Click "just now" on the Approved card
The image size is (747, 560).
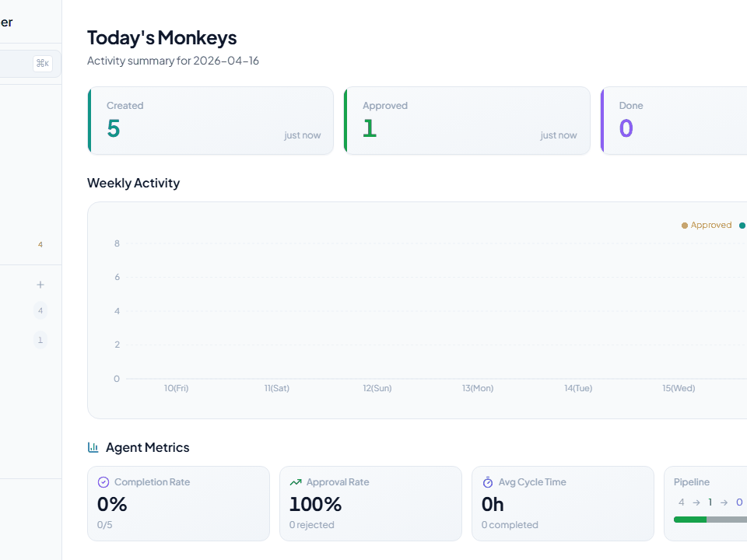(559, 135)
